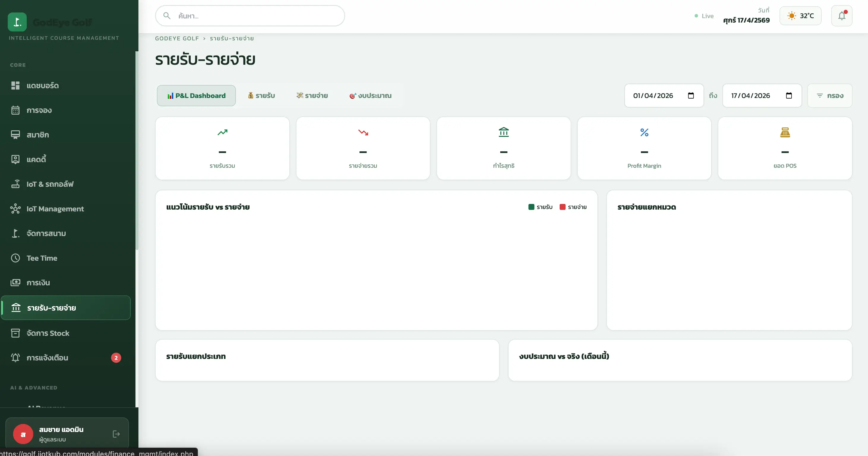Click the start date field 01/04/2026
The height and width of the screenshot is (456, 868).
[x=664, y=96]
